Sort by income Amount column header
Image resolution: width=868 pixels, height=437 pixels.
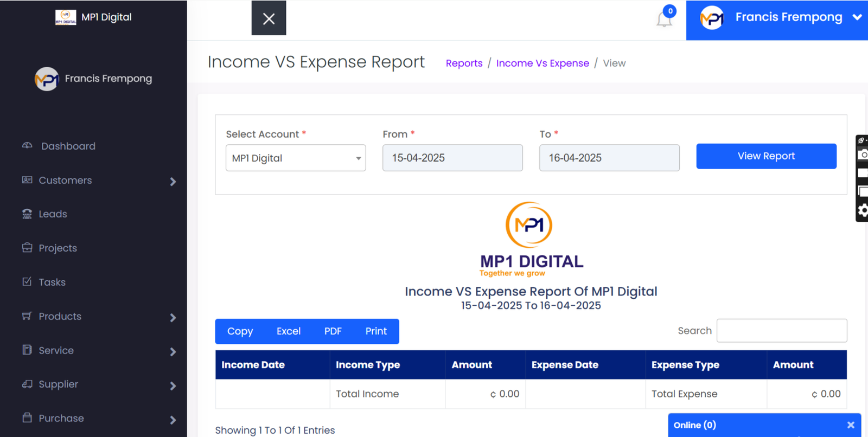click(x=485, y=365)
